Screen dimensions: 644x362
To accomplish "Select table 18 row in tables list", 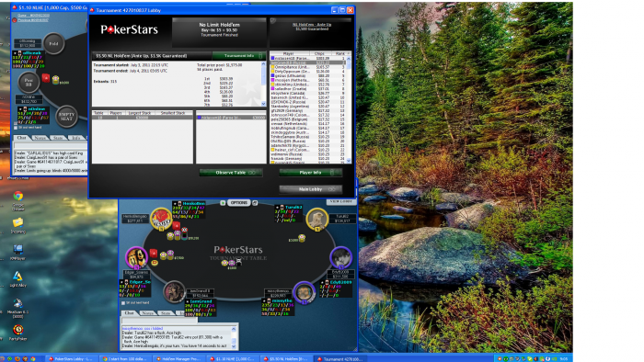I will pyautogui.click(x=142, y=118).
